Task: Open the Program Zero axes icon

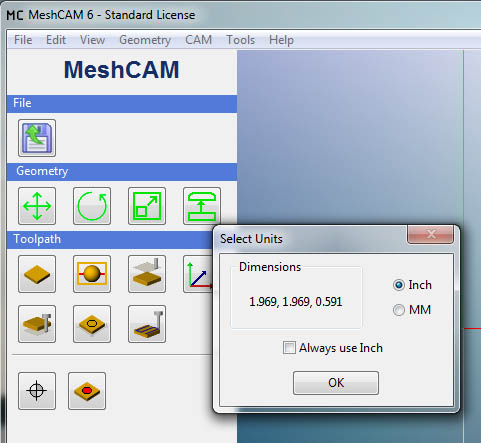Action: pyautogui.click(x=198, y=274)
